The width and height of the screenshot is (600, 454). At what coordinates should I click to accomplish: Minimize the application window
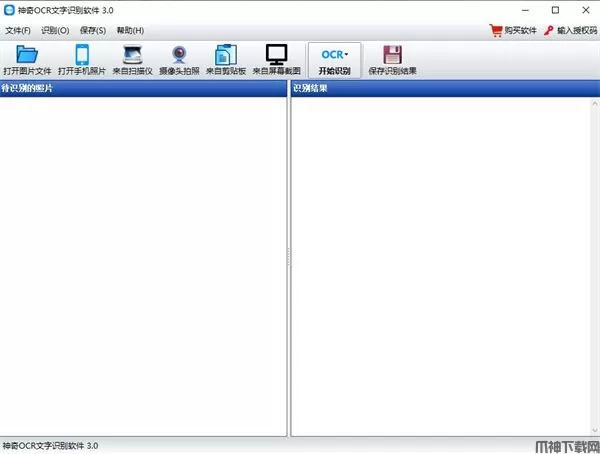tap(525, 10)
